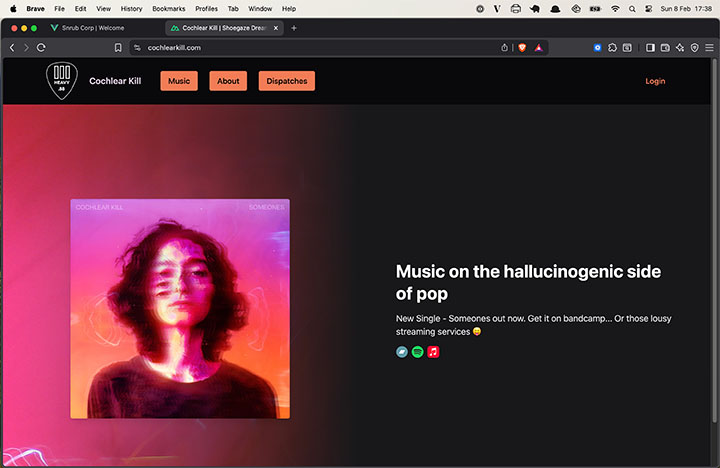Reload the page with the refresh icon
This screenshot has height=468, width=720.
point(41,47)
